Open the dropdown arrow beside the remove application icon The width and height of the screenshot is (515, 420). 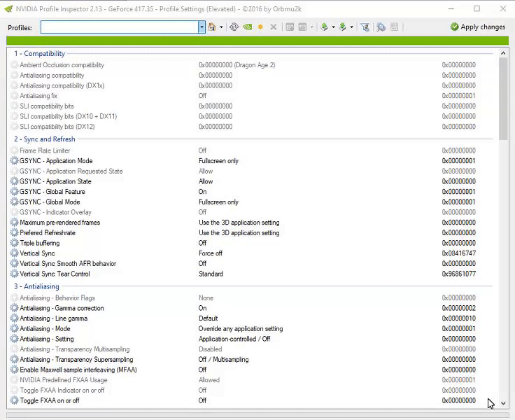(311, 27)
